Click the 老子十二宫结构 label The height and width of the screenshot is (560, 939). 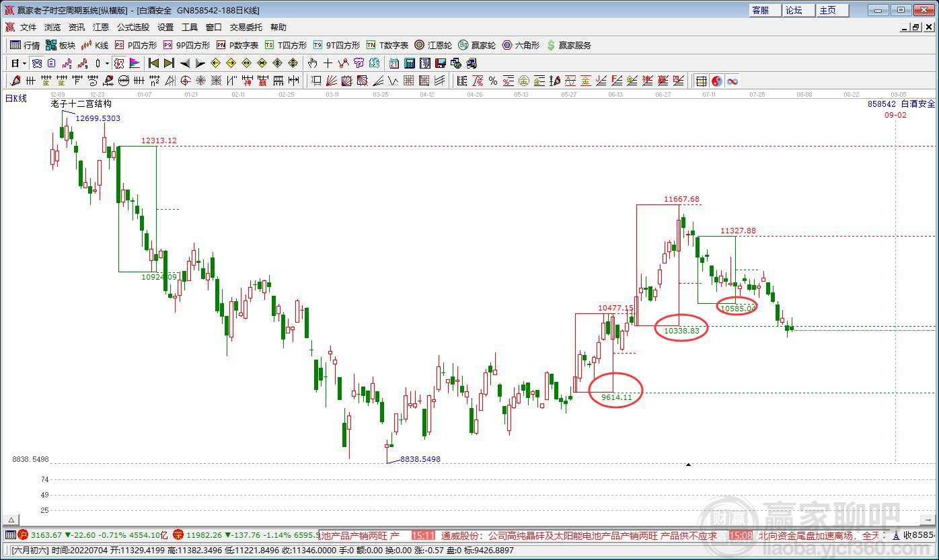[x=81, y=104]
